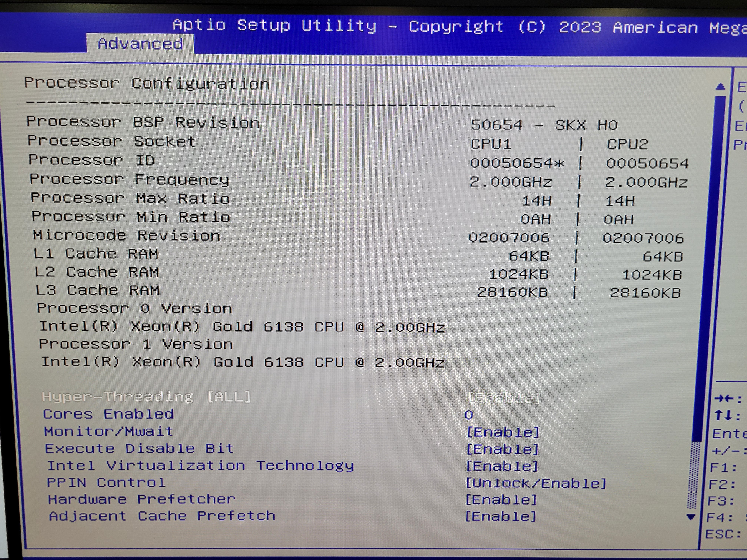Click 28160KB in the CPU1 column

[x=512, y=292]
